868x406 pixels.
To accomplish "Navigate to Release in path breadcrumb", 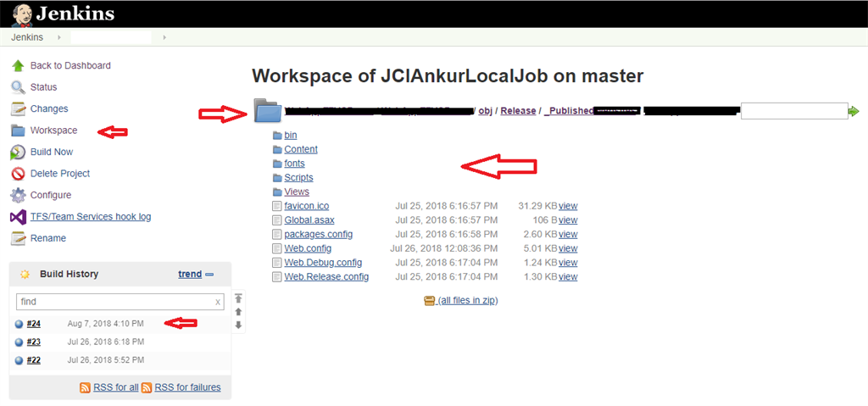I will click(518, 111).
